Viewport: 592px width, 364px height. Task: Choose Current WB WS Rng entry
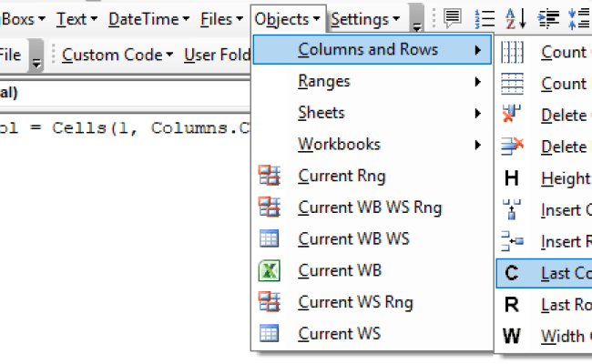coord(373,207)
